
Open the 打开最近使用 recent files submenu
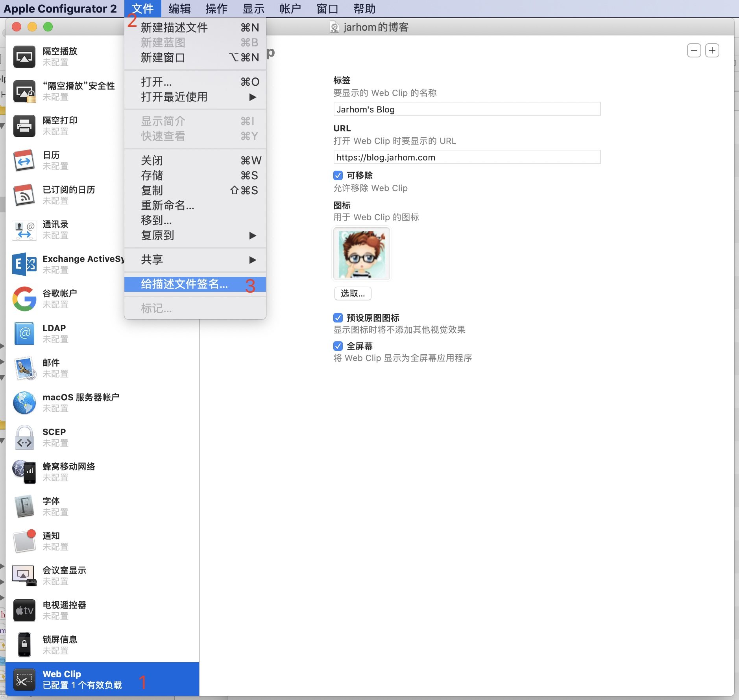click(x=174, y=97)
